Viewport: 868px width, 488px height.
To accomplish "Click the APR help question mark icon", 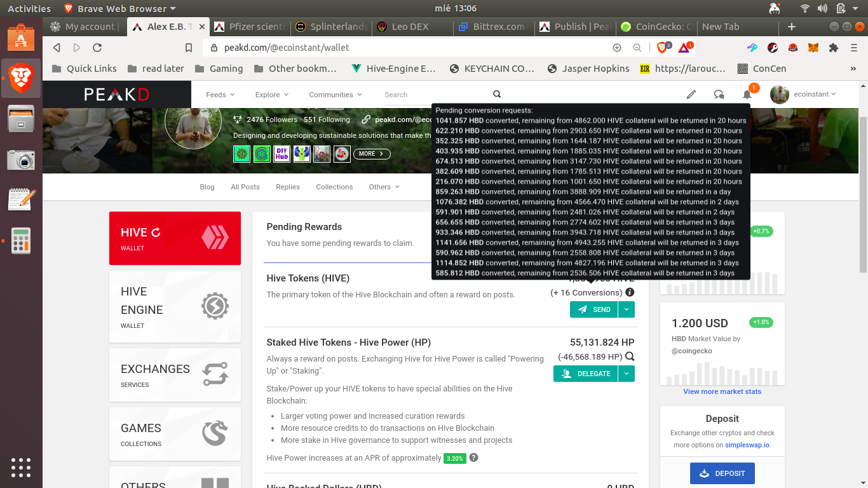I will click(473, 457).
